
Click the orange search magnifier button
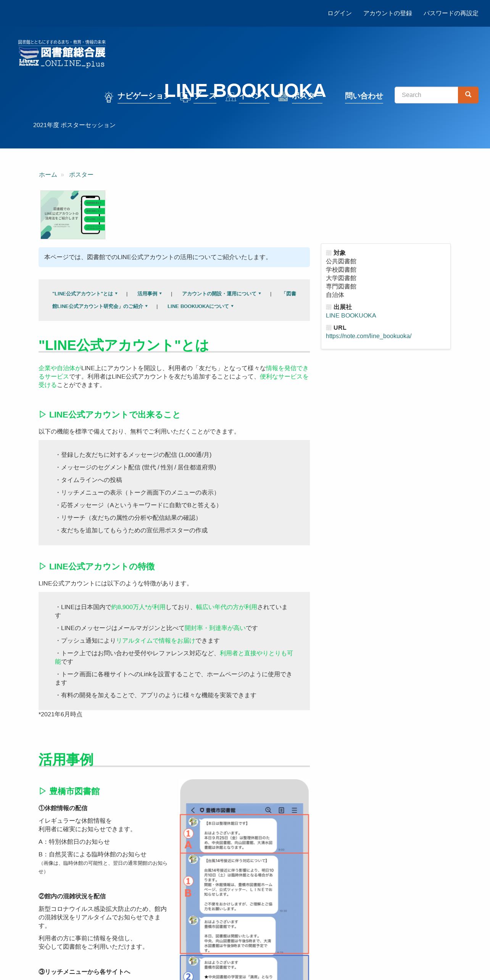pos(468,95)
